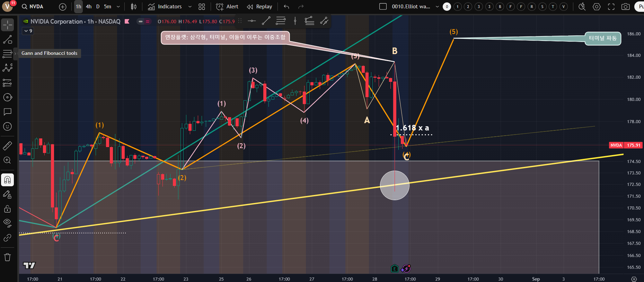Pick the vertical line tool in floating toolbar
The width and height of the screenshot is (644, 282).
(x=295, y=21)
